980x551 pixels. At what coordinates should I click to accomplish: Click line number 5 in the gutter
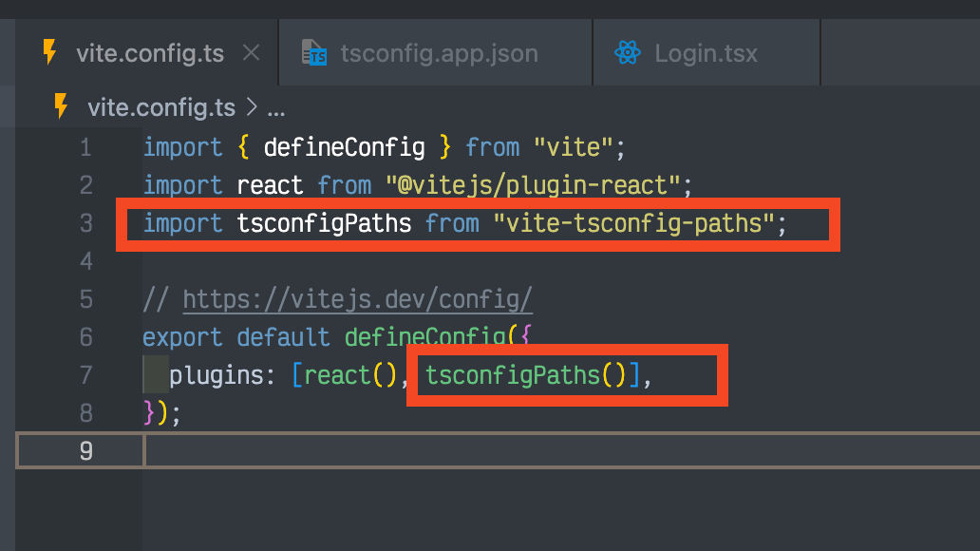[86, 299]
